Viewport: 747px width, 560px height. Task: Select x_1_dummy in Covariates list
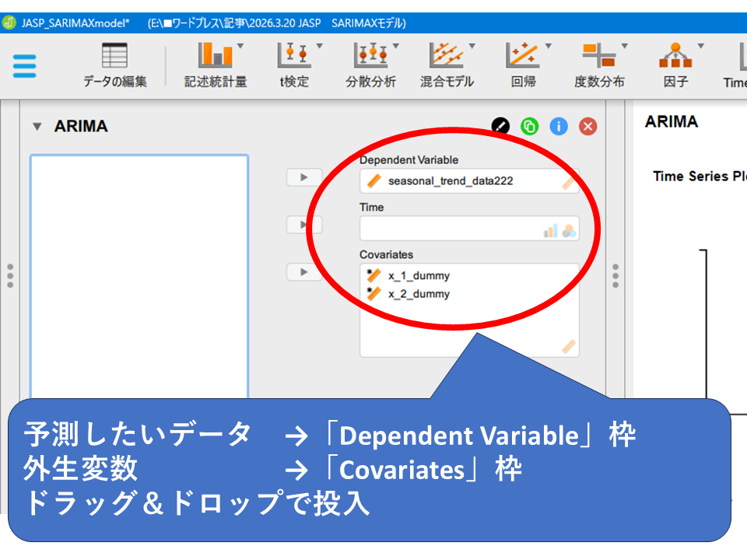point(419,275)
